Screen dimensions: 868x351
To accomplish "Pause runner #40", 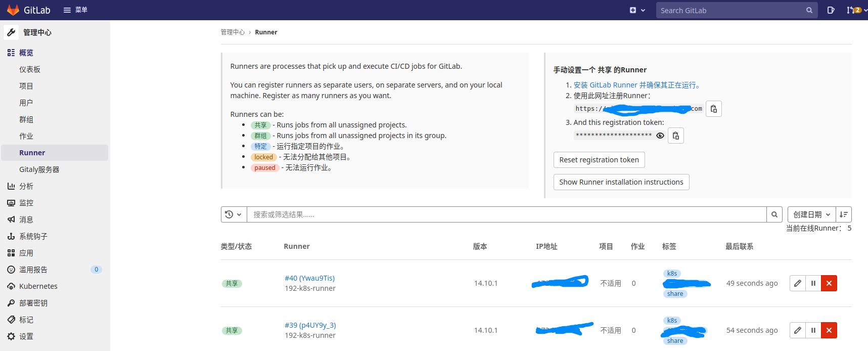I will coord(813,283).
